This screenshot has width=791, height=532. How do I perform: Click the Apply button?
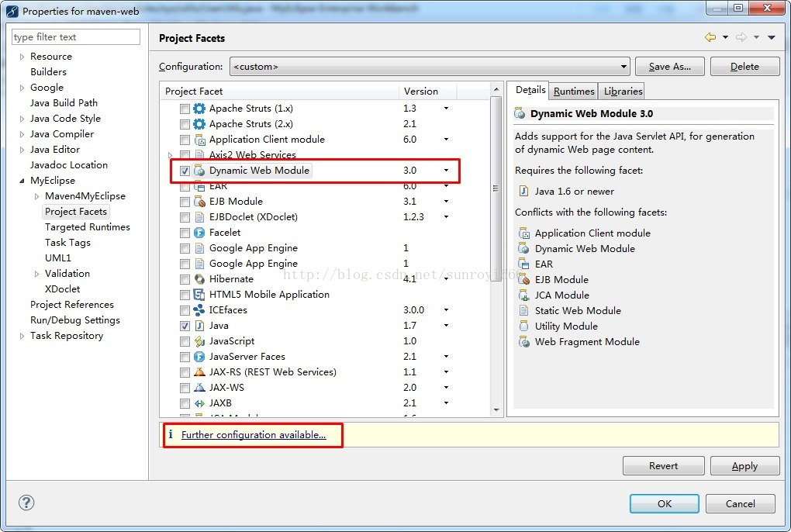point(744,466)
